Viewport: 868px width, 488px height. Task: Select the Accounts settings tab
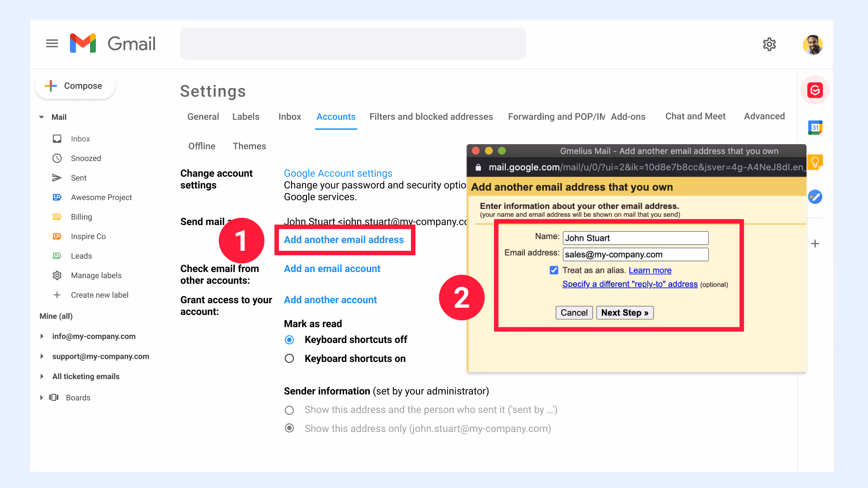(x=336, y=117)
